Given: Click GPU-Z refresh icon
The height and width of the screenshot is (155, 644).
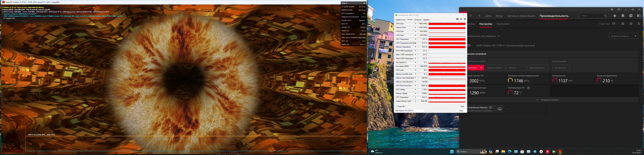Looking at the screenshot, I should click(461, 19).
